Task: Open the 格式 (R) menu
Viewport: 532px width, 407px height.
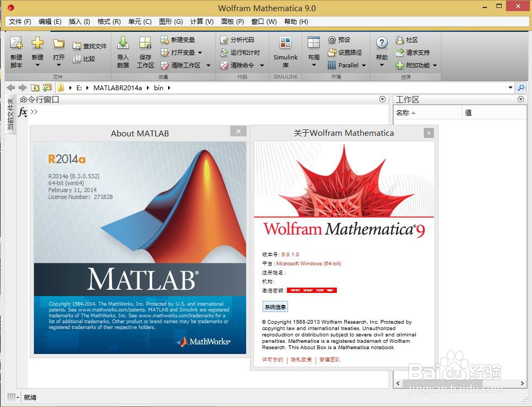Action: click(109, 22)
